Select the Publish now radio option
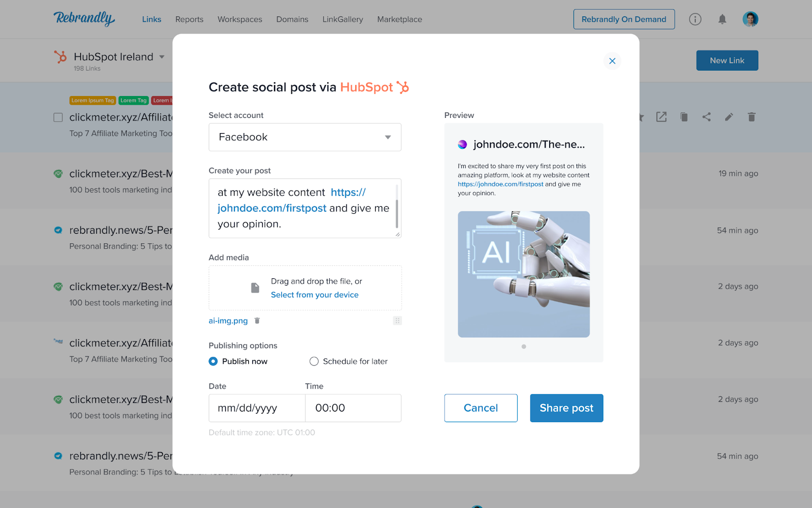Viewport: 812px width, 508px height. point(213,361)
